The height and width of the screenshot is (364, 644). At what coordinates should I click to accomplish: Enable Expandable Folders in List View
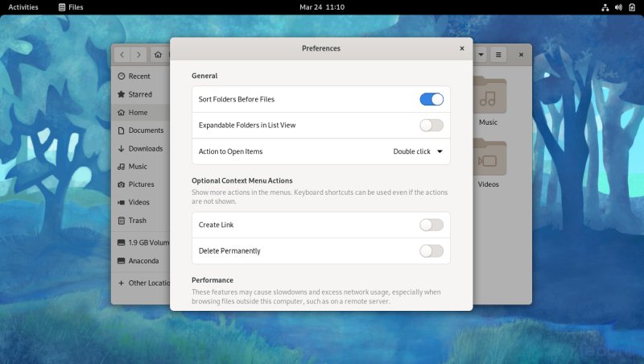tap(431, 126)
